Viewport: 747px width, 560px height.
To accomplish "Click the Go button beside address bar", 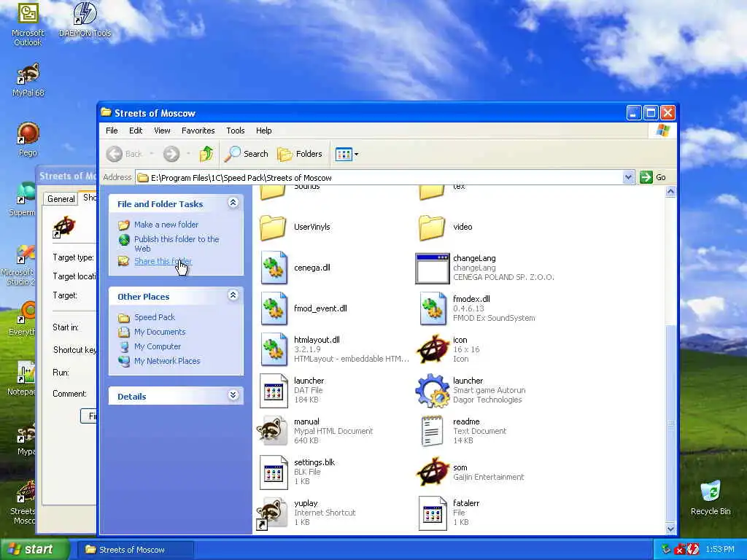I will [x=653, y=177].
